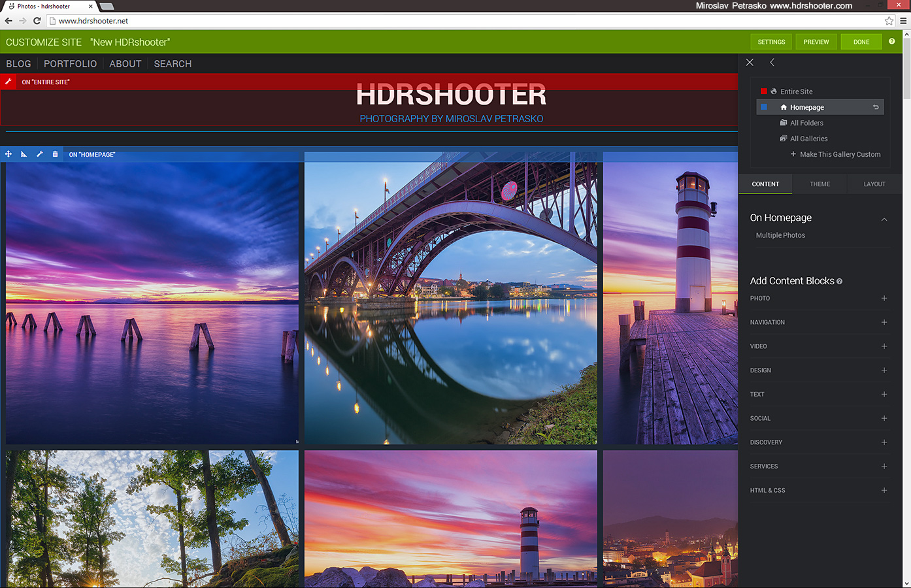Click the plus icon before Make This Gallery Custom
This screenshot has width=911, height=588.
[x=793, y=154]
